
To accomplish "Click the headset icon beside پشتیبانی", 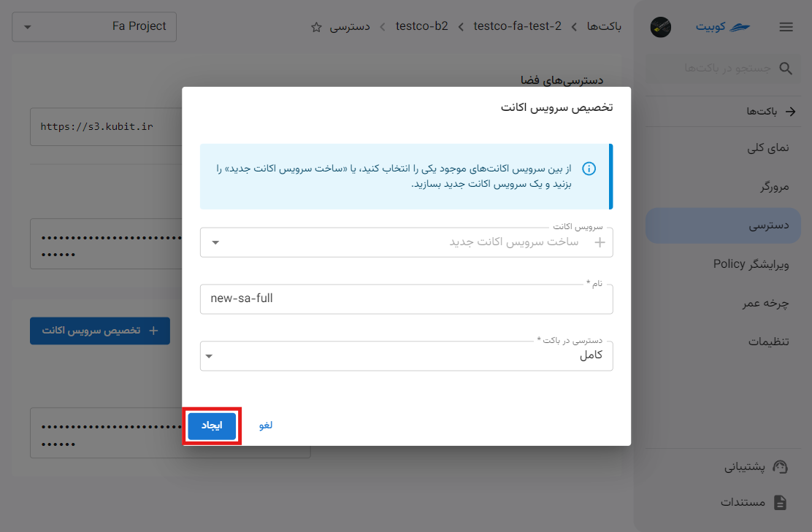I will coord(780,467).
